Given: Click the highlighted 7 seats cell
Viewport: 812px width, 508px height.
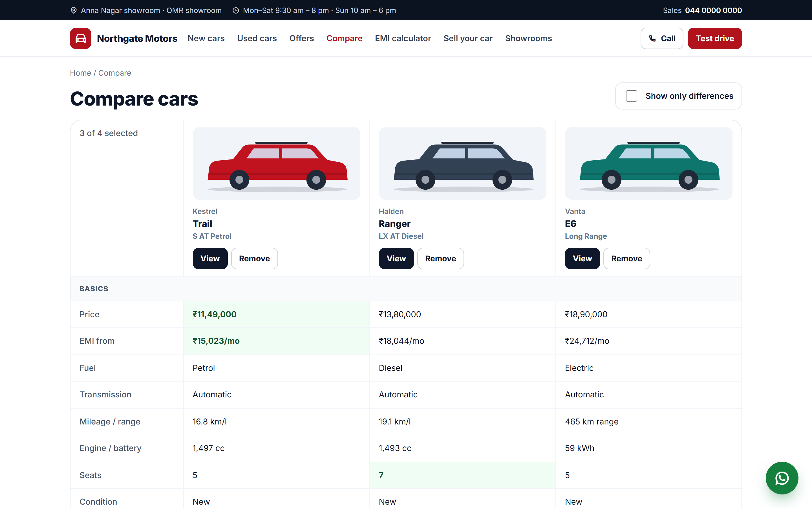Looking at the screenshot, I should click(x=463, y=475).
